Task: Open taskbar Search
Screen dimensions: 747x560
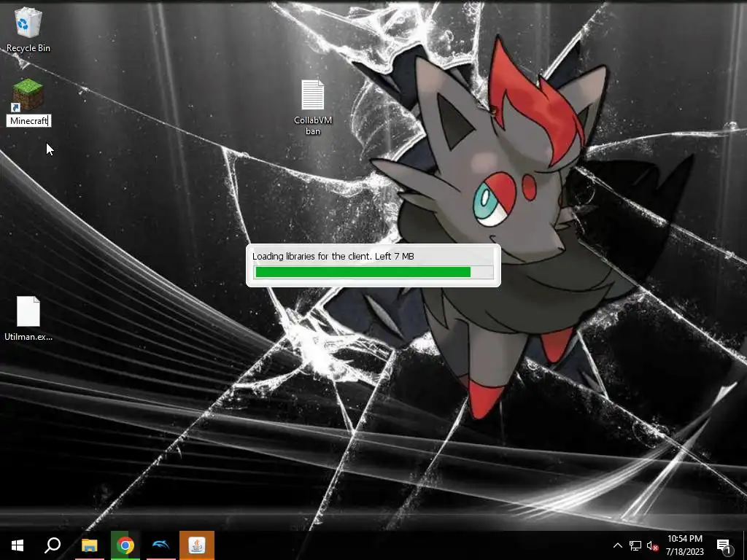Action: tap(53, 545)
